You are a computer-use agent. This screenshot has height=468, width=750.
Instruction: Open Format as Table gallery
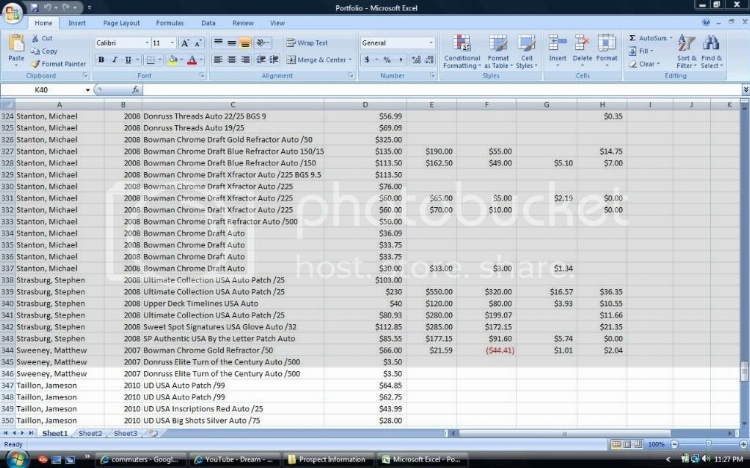tap(498, 52)
